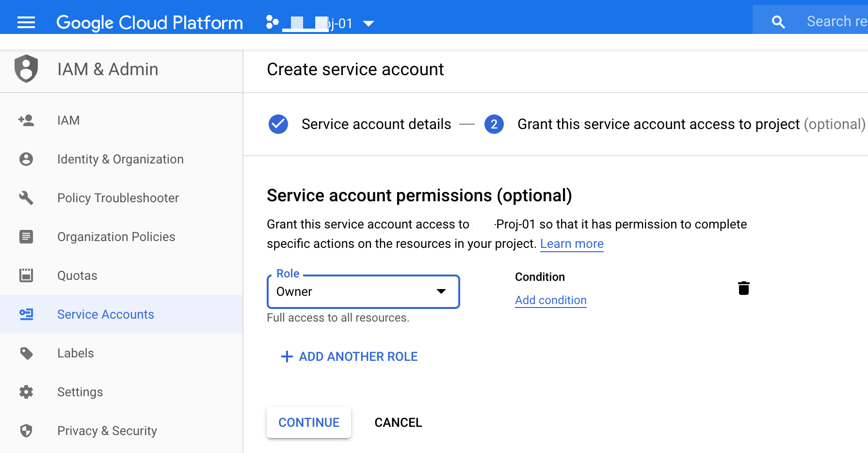Click the Quotas icon in the sidebar

tap(26, 275)
